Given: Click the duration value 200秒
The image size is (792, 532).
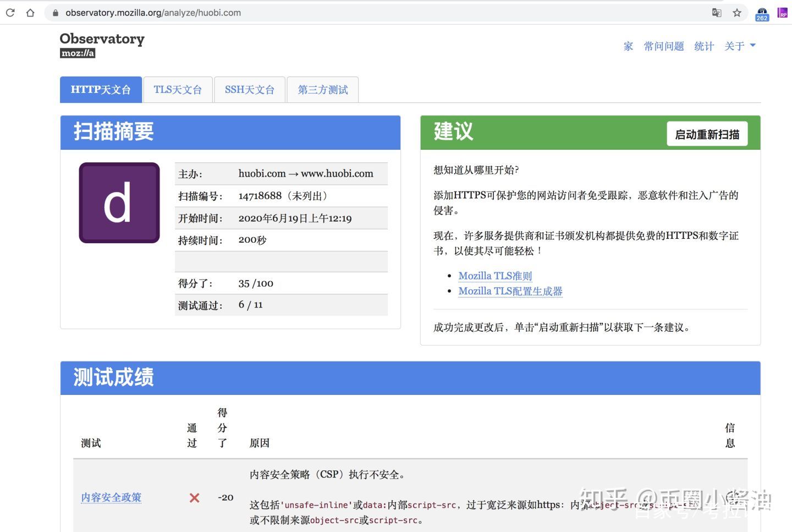Looking at the screenshot, I should click(252, 240).
